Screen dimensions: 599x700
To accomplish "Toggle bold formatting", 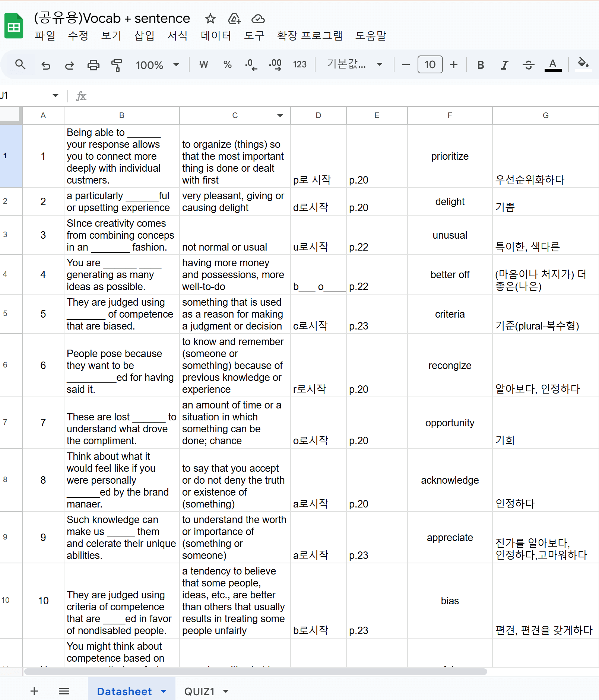I will (481, 65).
